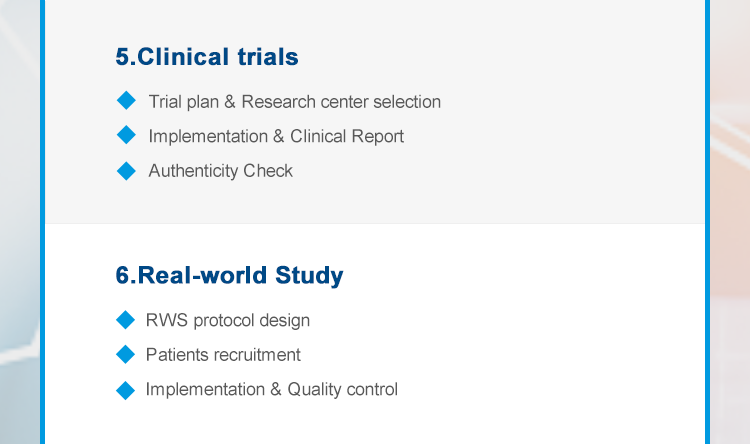Select RWS protocol design item text

[228, 321]
